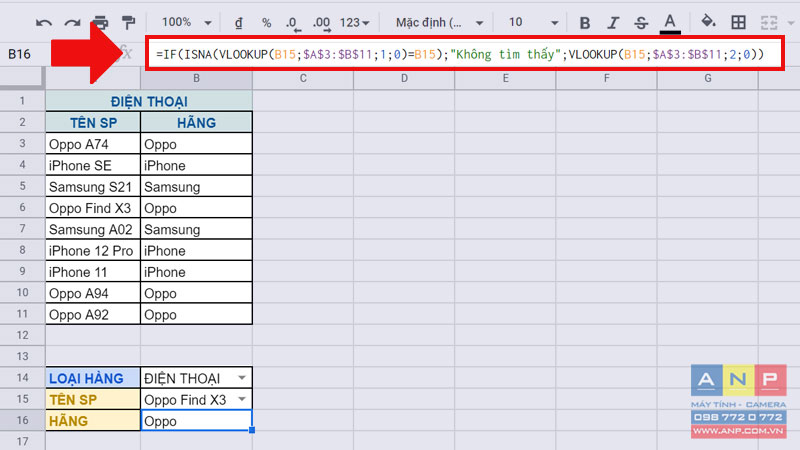Select the iPhone 12 Pro cell
The image size is (800, 450).
coord(93,251)
